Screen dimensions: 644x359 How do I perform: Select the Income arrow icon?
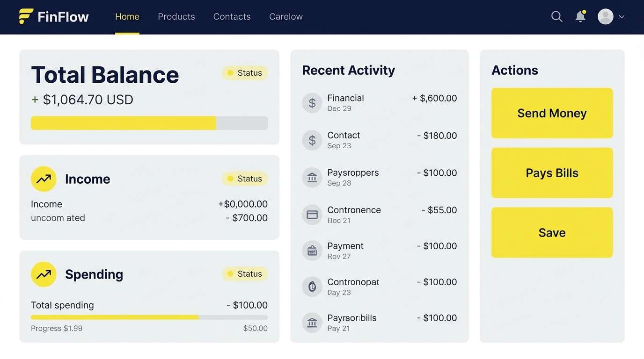[x=43, y=179]
